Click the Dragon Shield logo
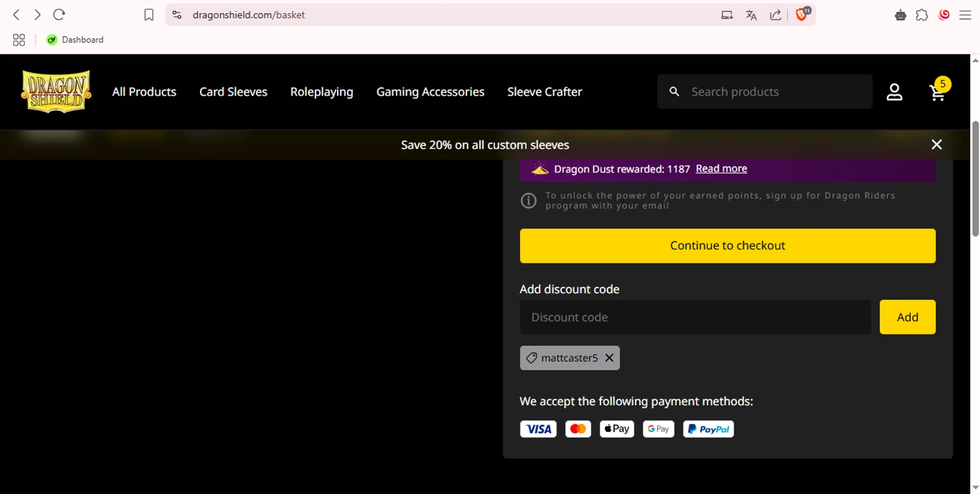The height and width of the screenshot is (494, 980). click(x=56, y=91)
